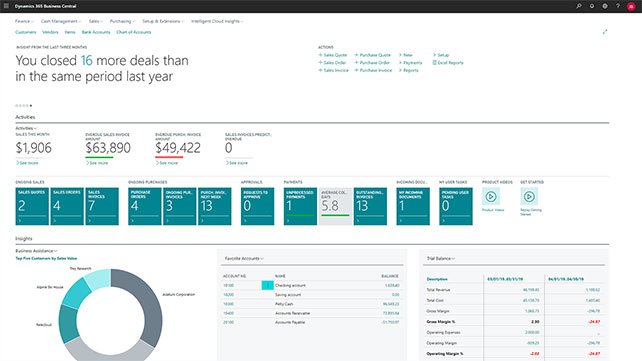642x361 pixels.
Task: See more under Overdue Sales Invoice Amount
Action: point(97,163)
